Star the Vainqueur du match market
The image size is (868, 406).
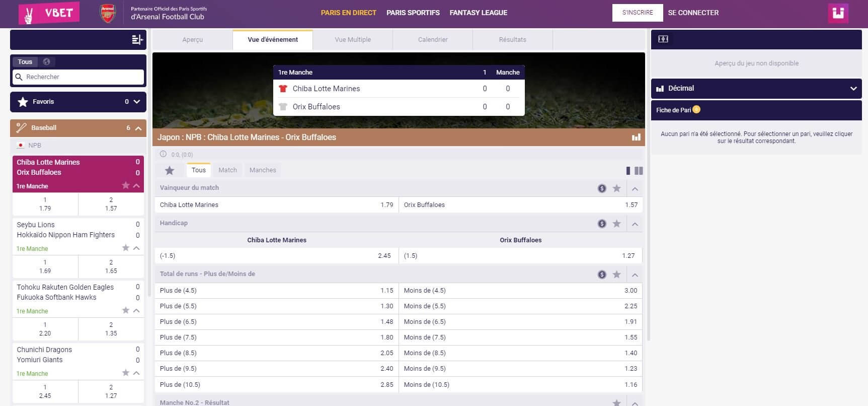[616, 188]
